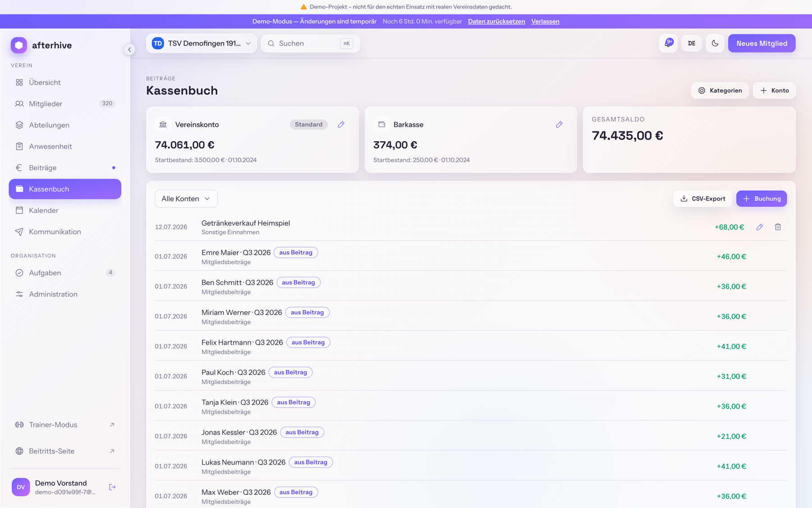The height and width of the screenshot is (508, 812).
Task: Click the Neues Mitglied button
Action: [761, 43]
